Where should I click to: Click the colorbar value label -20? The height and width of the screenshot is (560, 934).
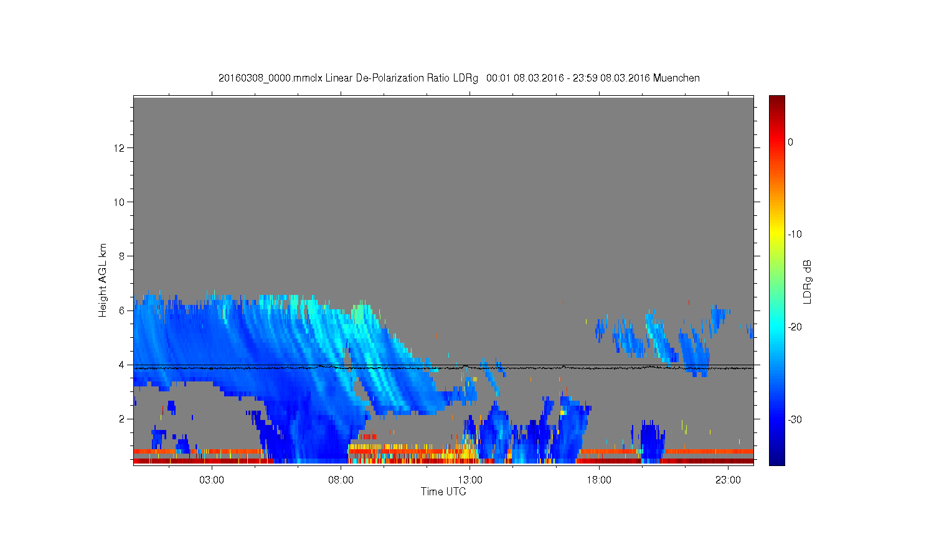795,327
